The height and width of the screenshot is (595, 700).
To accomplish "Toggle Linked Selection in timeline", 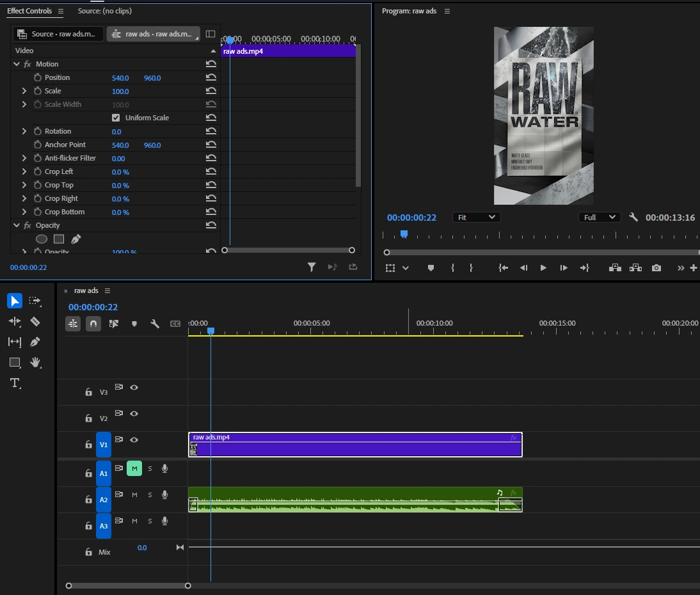I will click(114, 324).
